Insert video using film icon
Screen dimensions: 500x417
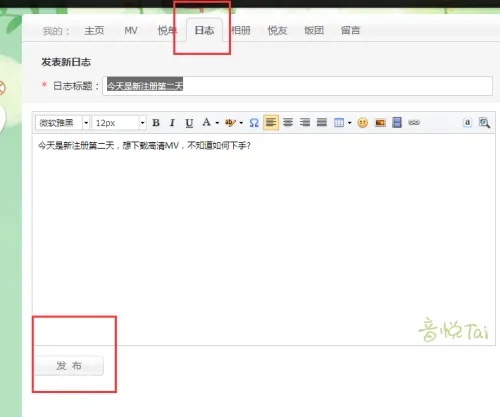(397, 123)
